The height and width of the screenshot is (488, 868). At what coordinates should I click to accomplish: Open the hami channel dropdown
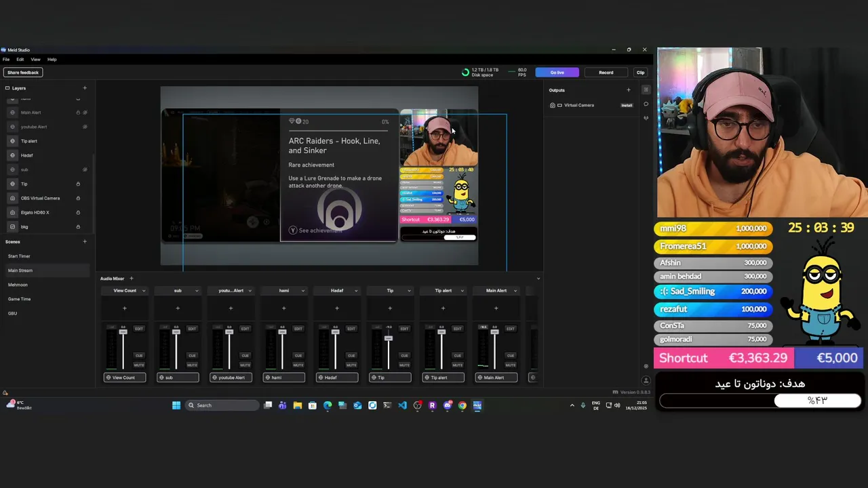302,291
